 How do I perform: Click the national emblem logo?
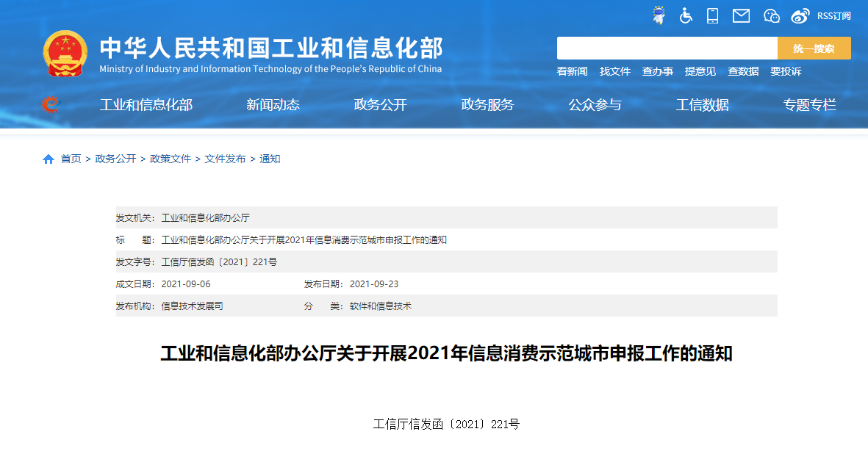[x=65, y=54]
